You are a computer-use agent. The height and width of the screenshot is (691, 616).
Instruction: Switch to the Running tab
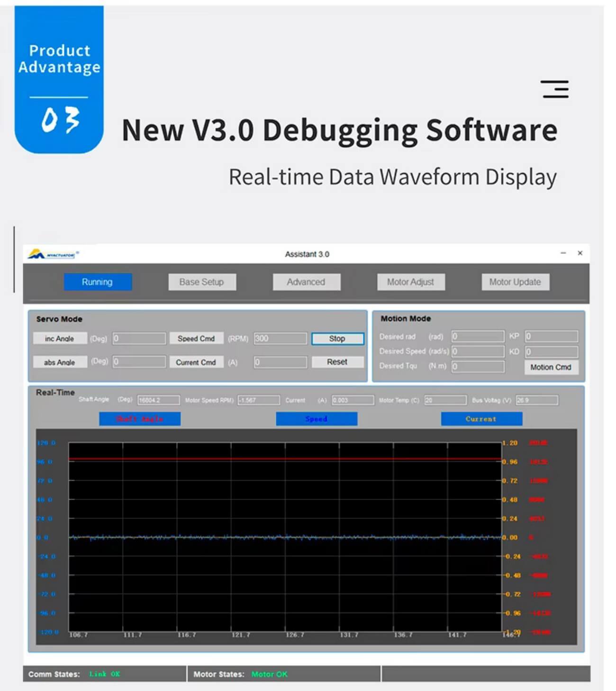(x=98, y=282)
